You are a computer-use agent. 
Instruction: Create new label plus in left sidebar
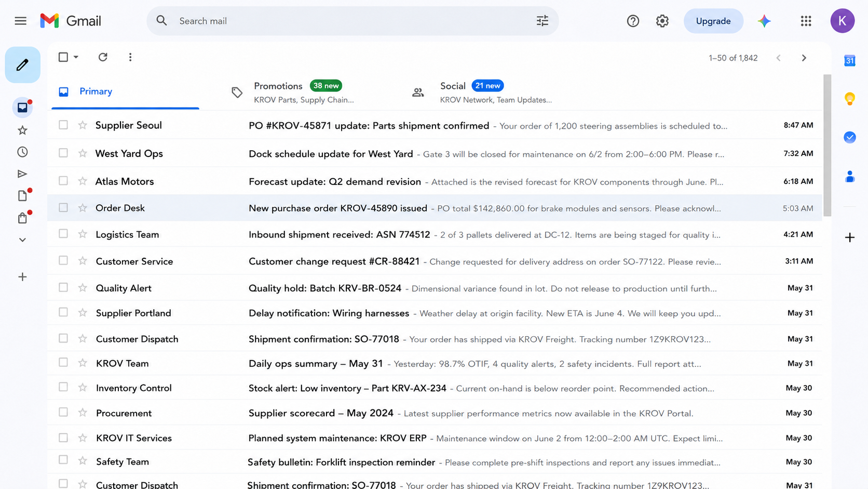click(x=22, y=277)
